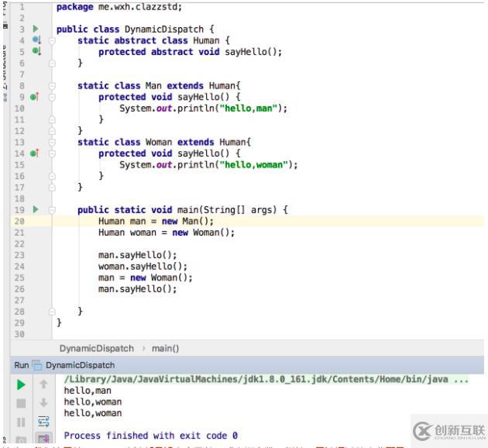Click the "hello,man" string literal in code
The height and width of the screenshot is (448, 488).
tap(249, 109)
